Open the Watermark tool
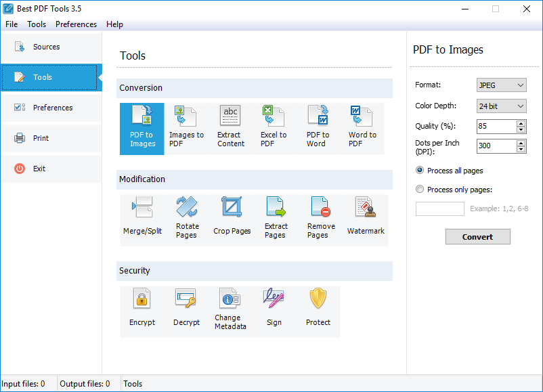 pyautogui.click(x=366, y=217)
